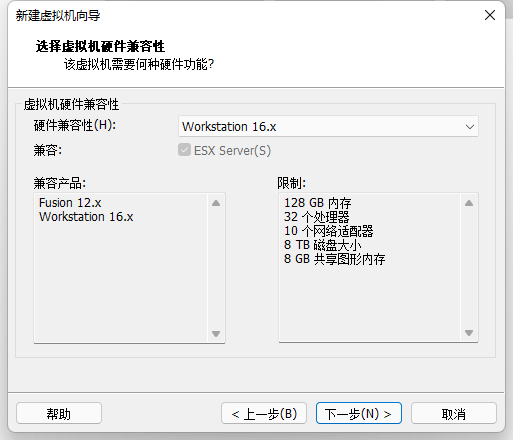Cancel the wizard with 取消
Viewport: 513px width, 440px height.
(x=454, y=413)
